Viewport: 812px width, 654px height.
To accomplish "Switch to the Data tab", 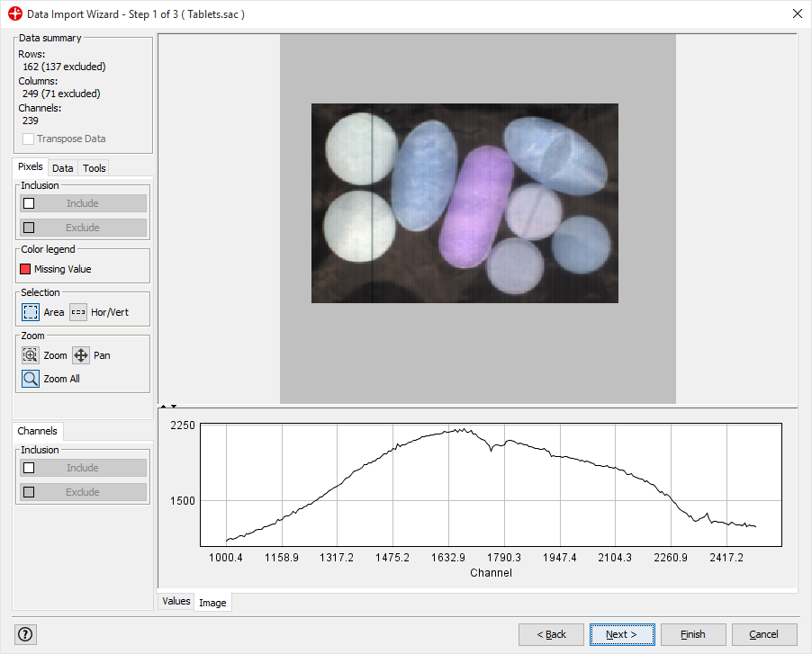I will point(63,168).
